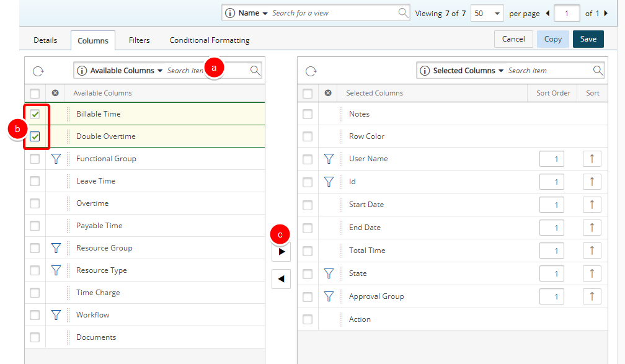Click the info icon beside Name
Image resolution: width=625 pixels, height=364 pixels.
[230, 13]
